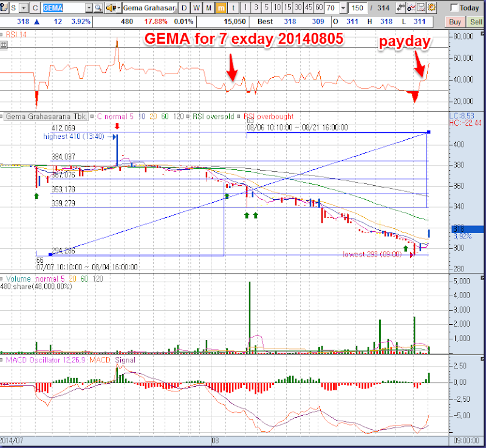The width and height of the screenshot is (486, 448).
Task: Toggle the MACD Oscillator marker
Action: [x=2, y=360]
